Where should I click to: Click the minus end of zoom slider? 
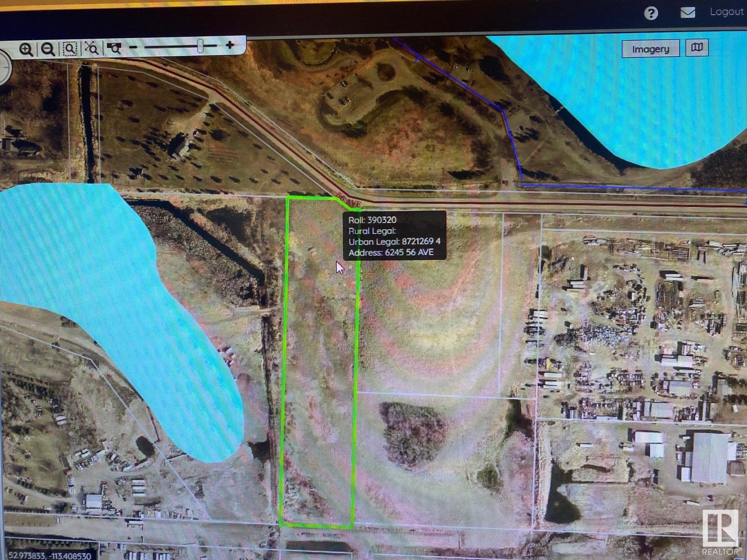coord(134,47)
